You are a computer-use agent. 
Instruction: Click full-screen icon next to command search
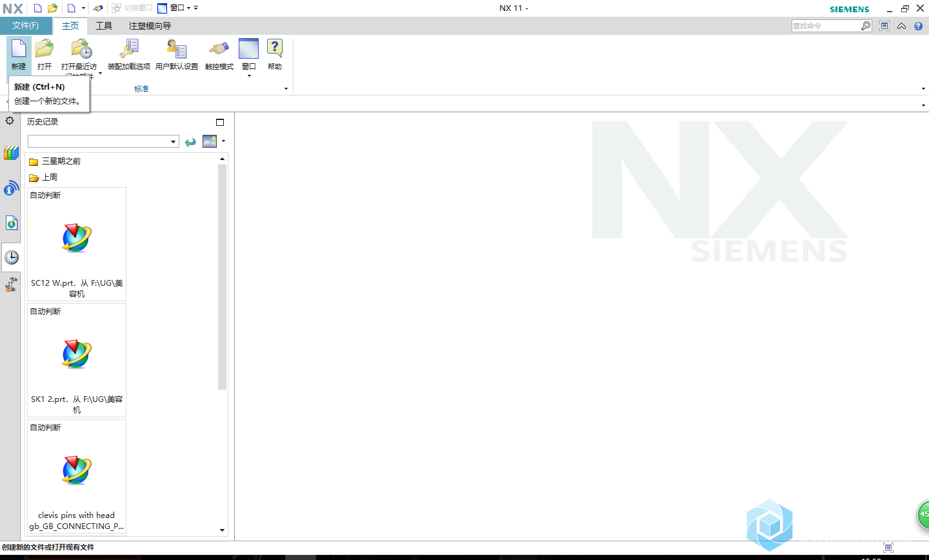[884, 26]
